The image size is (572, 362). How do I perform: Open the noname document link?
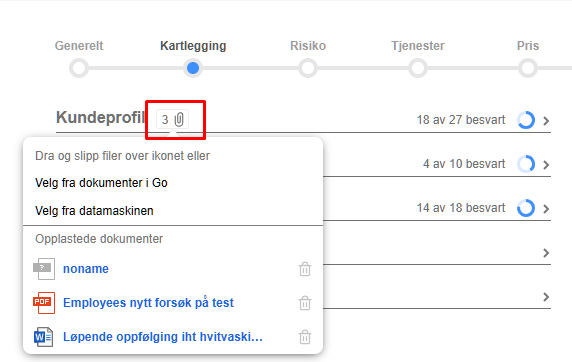point(86,269)
